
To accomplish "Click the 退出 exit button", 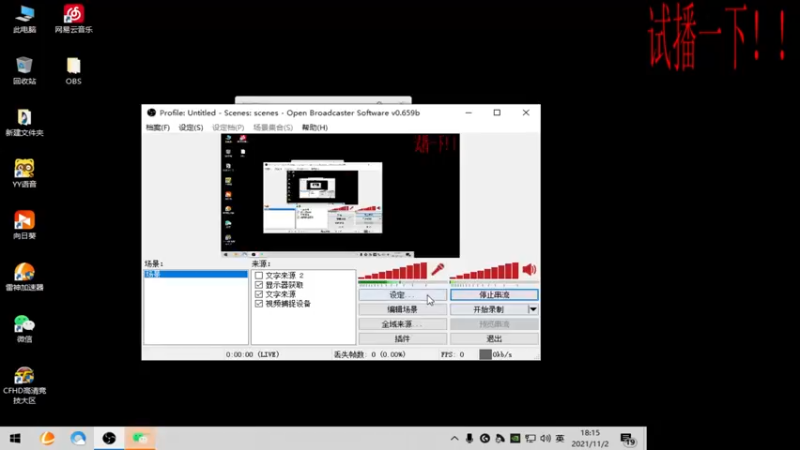I will [x=494, y=339].
